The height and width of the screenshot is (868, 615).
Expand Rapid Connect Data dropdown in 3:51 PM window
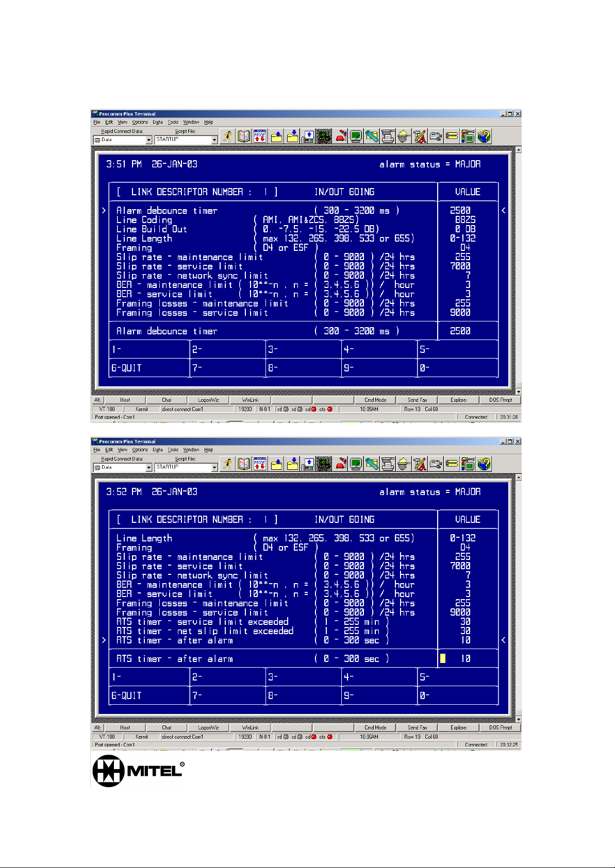tap(149, 140)
